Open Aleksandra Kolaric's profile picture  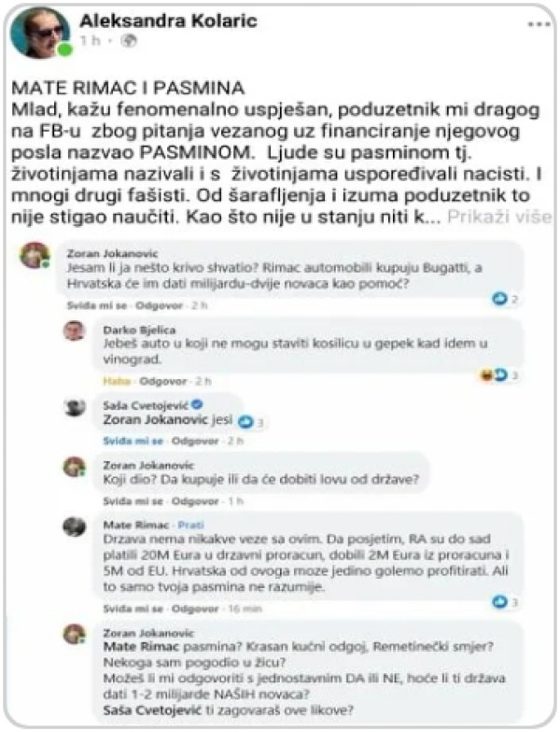(x=40, y=32)
